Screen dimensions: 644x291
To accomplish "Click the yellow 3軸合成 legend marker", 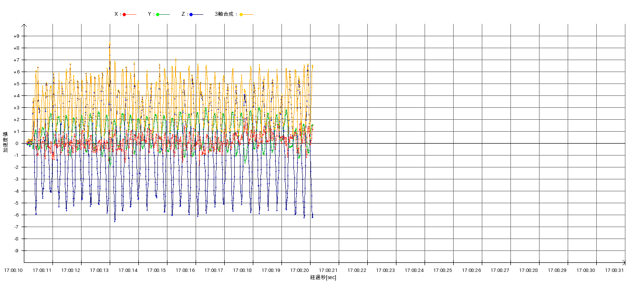I will 241,14.
